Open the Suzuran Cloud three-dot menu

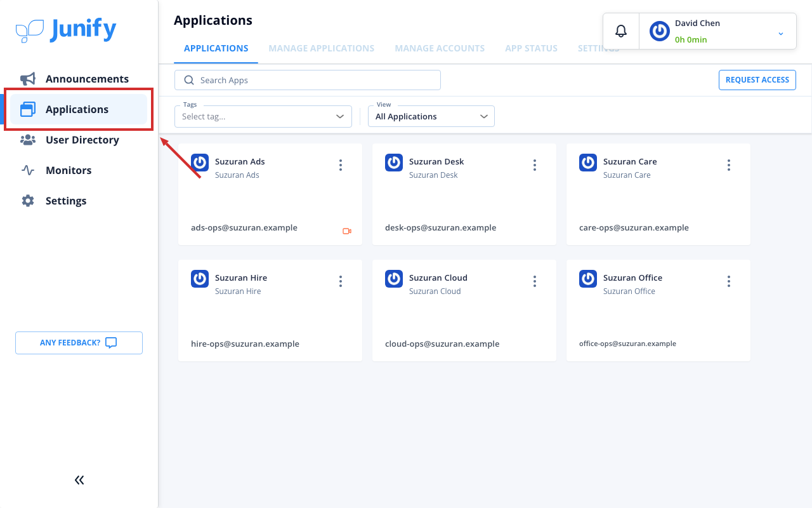(535, 281)
